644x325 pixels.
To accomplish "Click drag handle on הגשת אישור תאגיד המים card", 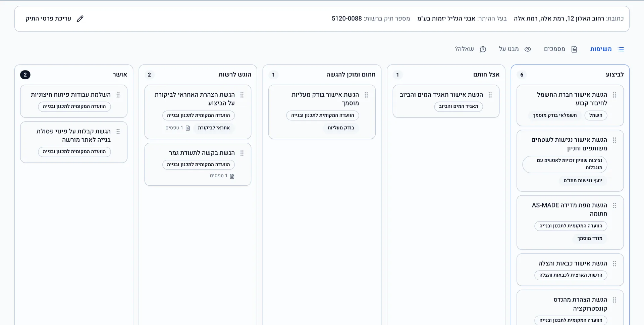I will pyautogui.click(x=490, y=95).
